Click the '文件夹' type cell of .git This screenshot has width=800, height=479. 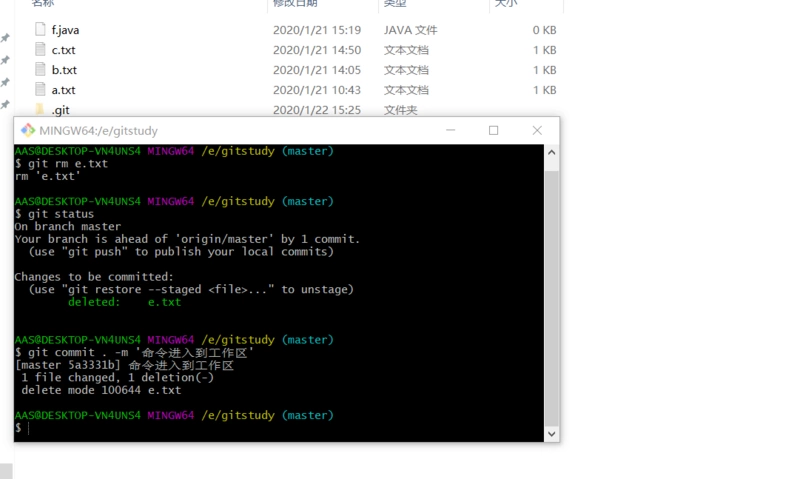click(x=401, y=110)
